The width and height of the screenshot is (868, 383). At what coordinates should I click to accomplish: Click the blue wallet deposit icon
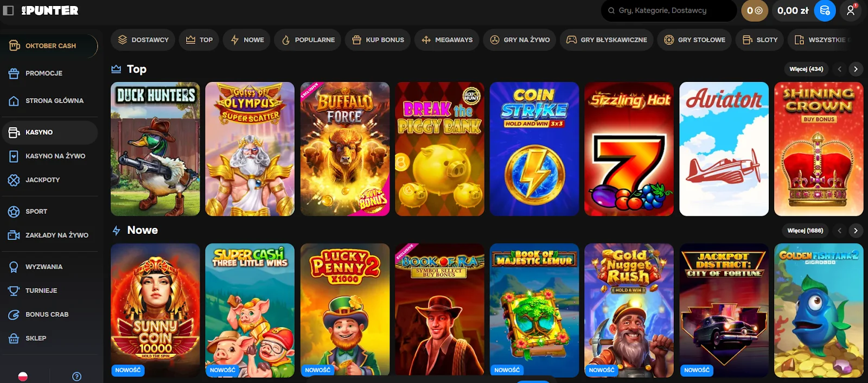pos(825,10)
